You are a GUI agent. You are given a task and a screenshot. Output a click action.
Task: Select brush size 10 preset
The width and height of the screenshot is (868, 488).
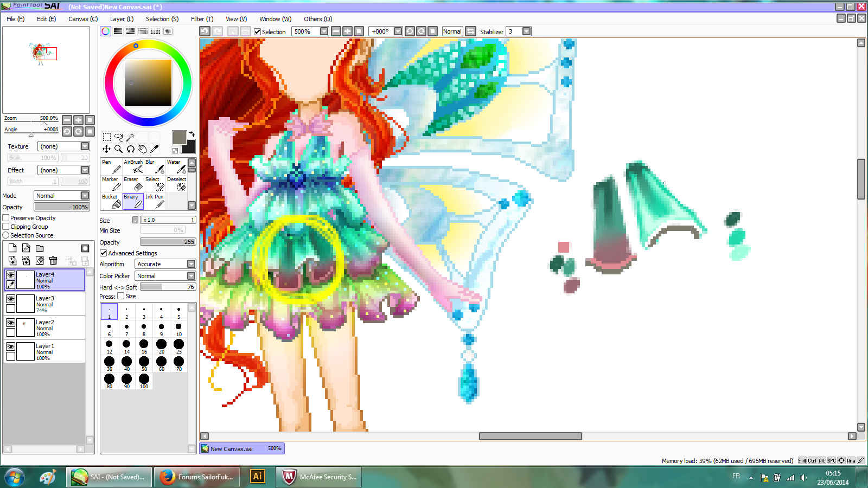point(178,329)
